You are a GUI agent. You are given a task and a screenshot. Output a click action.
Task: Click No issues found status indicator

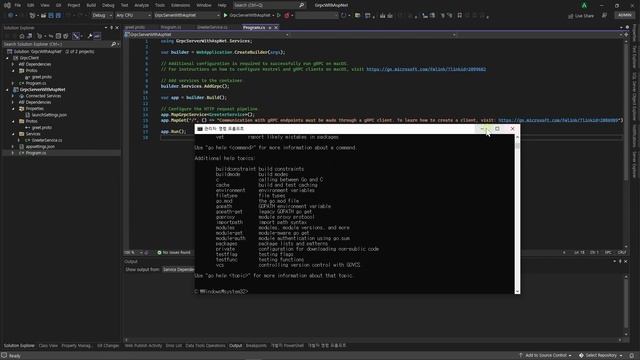[x=174, y=253]
